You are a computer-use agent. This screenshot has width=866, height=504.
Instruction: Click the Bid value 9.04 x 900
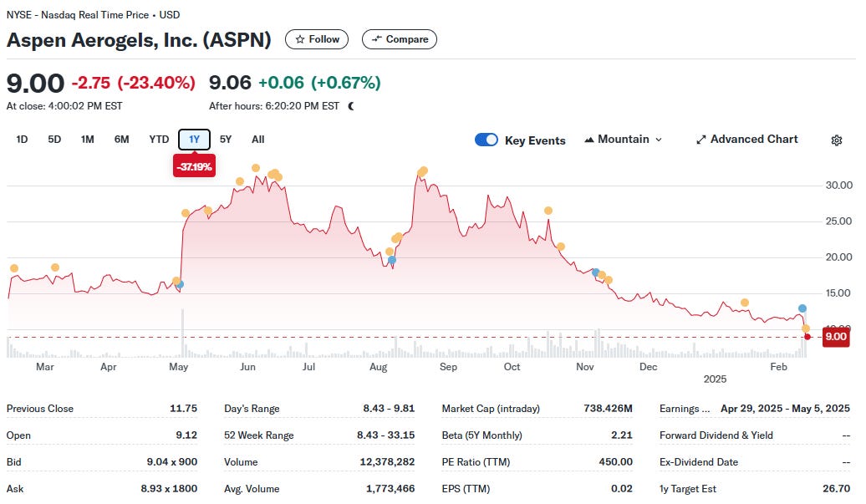tap(171, 462)
